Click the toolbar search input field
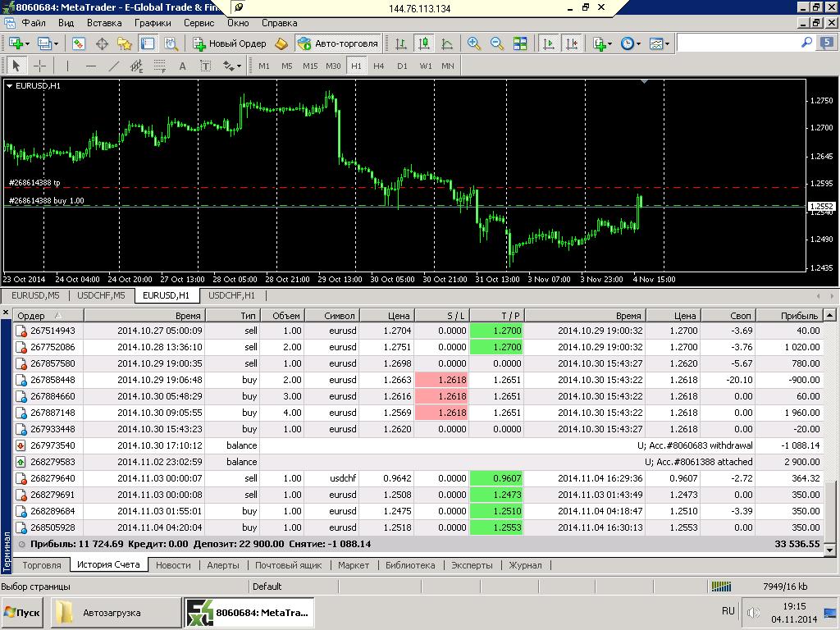 point(739,43)
